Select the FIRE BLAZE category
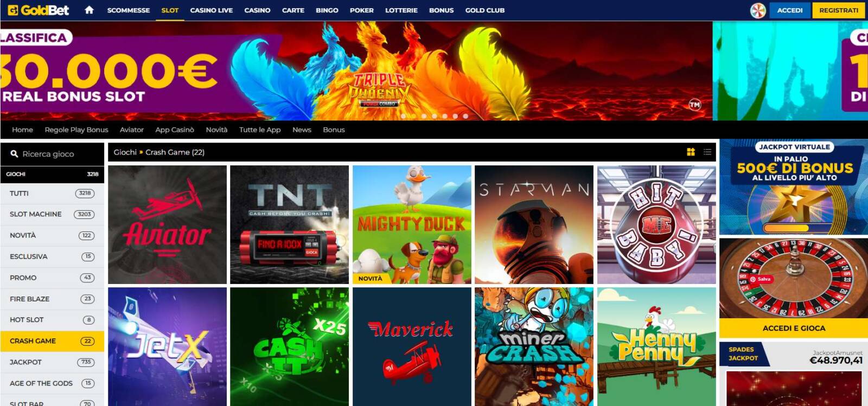 52,299
